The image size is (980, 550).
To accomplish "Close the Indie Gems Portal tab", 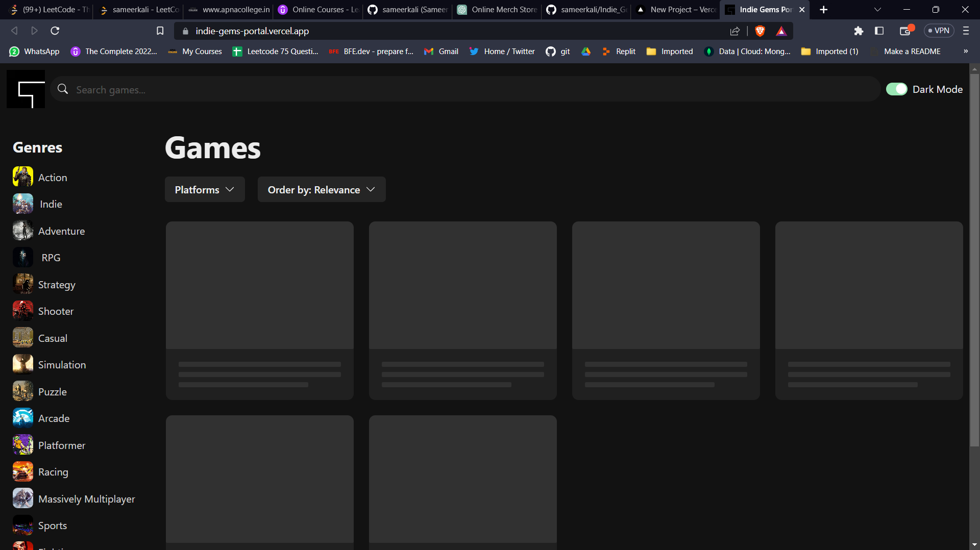I will pyautogui.click(x=802, y=10).
